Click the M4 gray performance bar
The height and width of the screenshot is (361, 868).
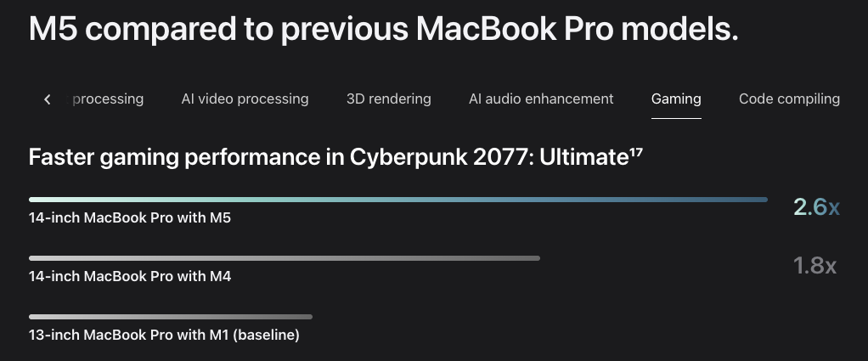(284, 258)
